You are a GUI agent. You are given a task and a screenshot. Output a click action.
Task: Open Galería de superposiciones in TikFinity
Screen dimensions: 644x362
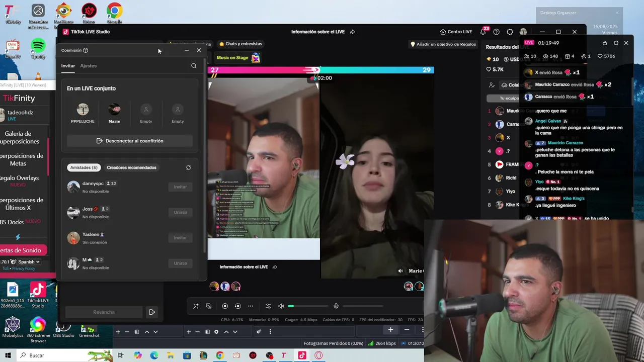coord(19,138)
